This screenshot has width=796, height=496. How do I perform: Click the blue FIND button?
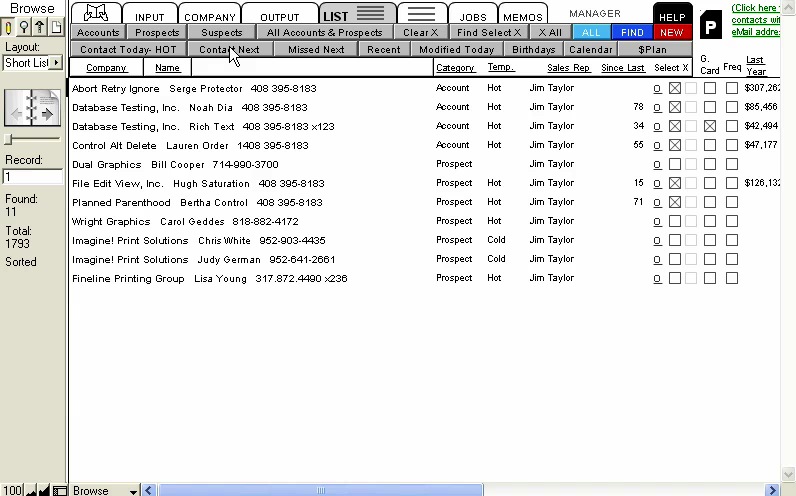(x=632, y=32)
